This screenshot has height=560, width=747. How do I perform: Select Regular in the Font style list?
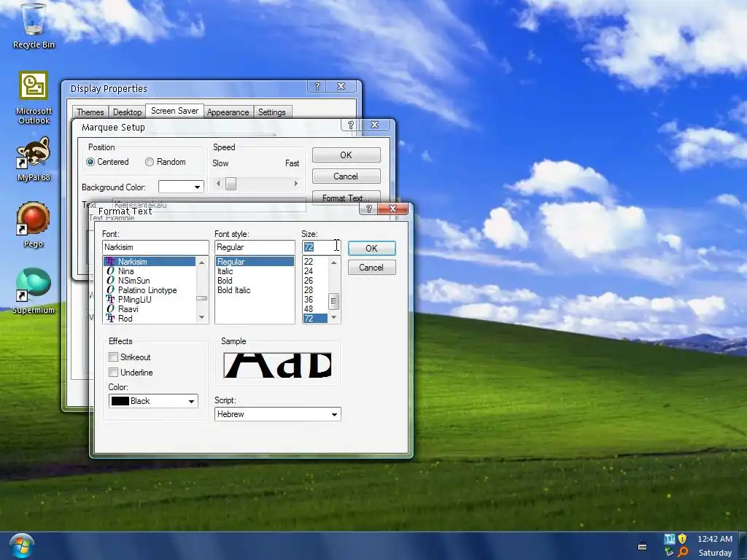255,262
